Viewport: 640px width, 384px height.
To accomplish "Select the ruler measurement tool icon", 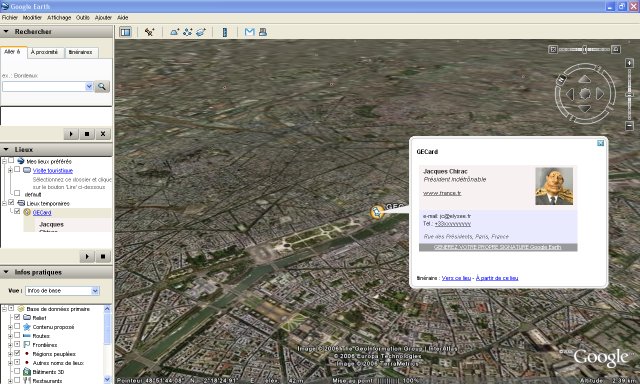I will [x=224, y=32].
